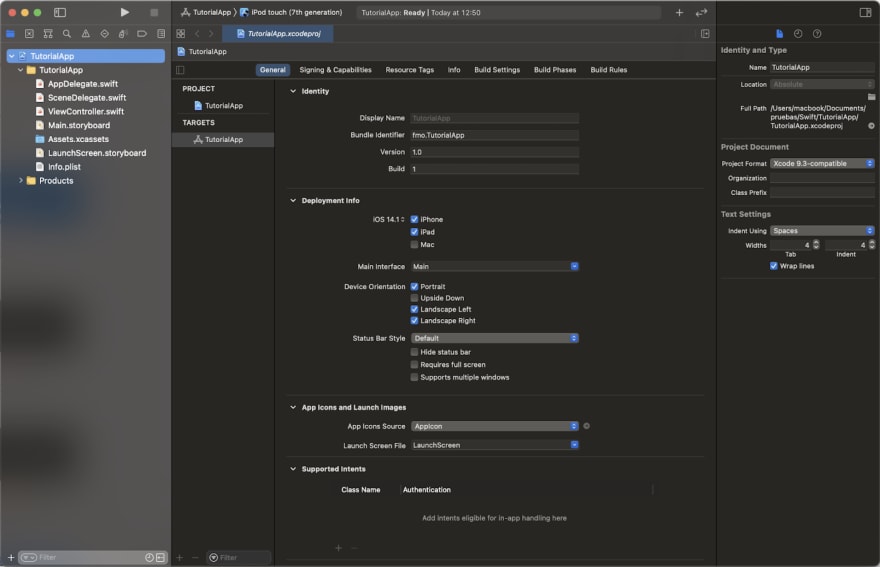The image size is (880, 567).
Task: Expand the Products folder
Action: pos(21,181)
